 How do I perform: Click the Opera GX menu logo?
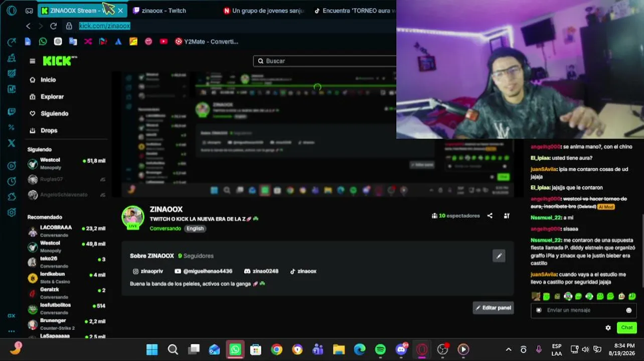(12, 11)
